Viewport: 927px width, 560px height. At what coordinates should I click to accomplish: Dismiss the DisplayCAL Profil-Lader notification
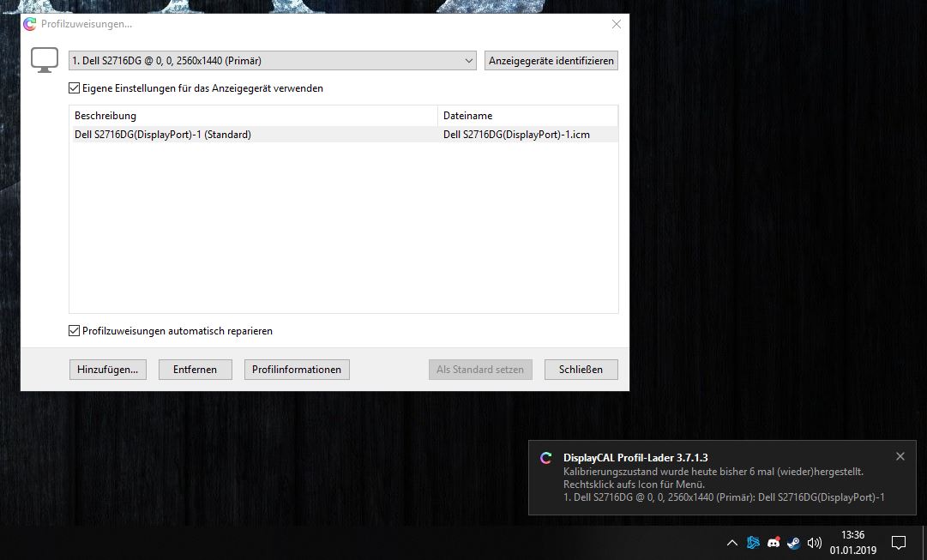click(x=900, y=456)
